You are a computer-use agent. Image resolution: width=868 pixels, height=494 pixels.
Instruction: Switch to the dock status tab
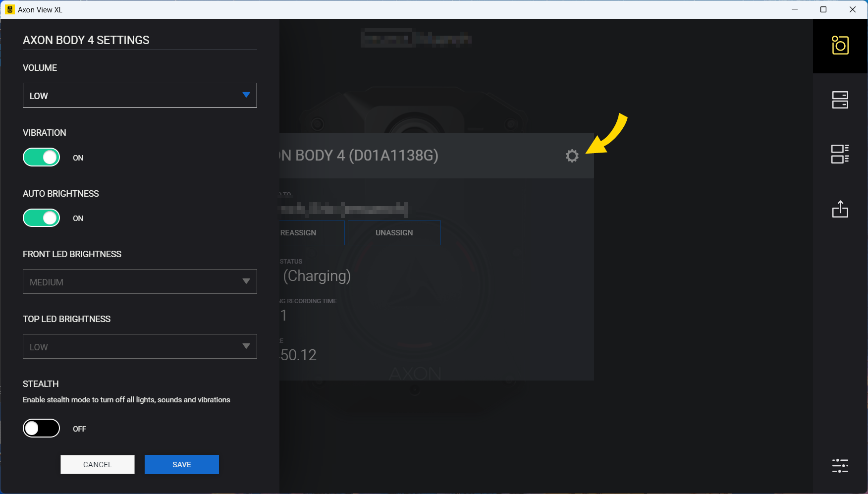(840, 100)
